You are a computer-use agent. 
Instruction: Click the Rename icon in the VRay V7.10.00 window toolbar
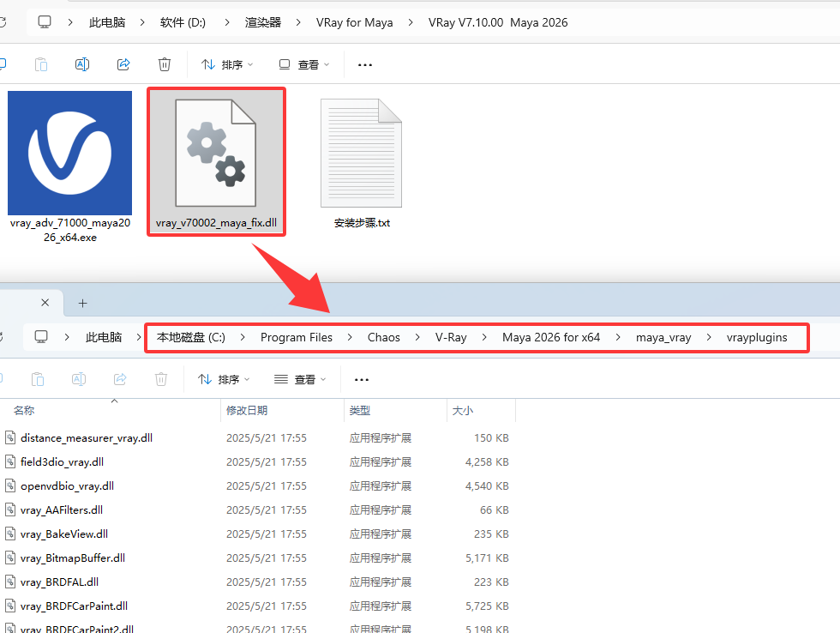[x=82, y=64]
